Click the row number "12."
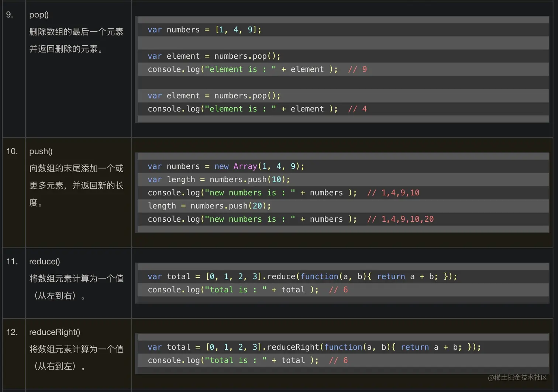The image size is (558, 392). 12,332
